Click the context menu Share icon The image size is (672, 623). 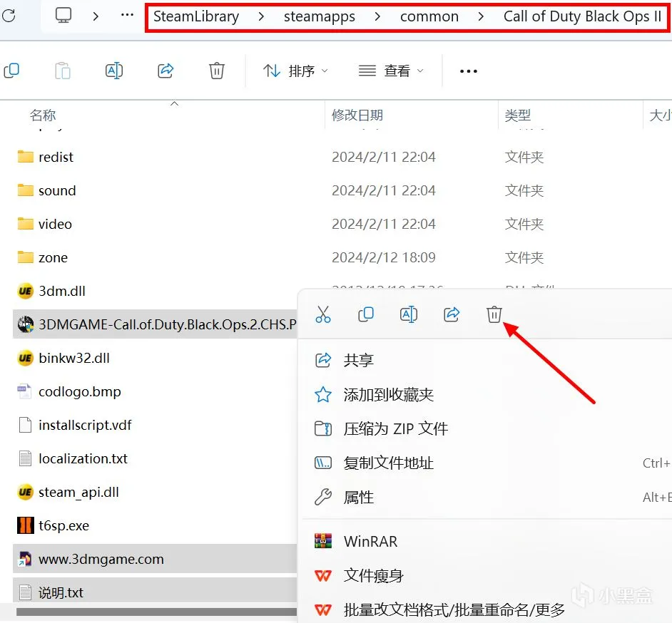(x=452, y=314)
